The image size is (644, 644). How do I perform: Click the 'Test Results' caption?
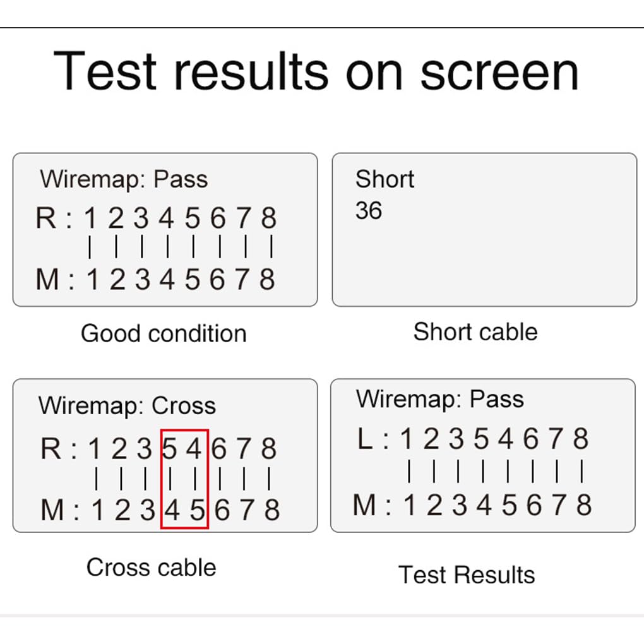(x=467, y=574)
